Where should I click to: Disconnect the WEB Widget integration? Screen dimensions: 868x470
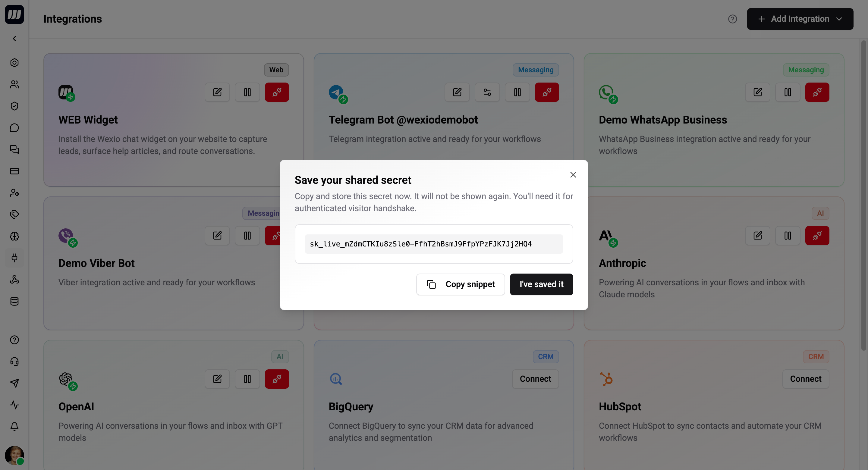point(277,92)
